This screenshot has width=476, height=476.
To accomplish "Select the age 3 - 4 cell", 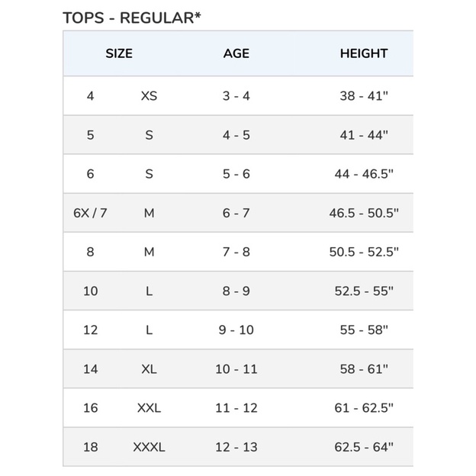I will click(x=236, y=96).
